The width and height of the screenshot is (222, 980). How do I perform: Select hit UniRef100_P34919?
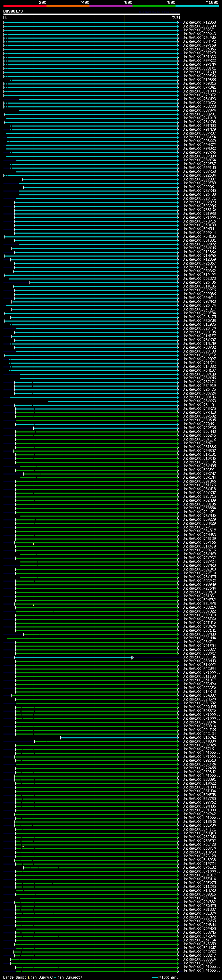click(x=199, y=386)
